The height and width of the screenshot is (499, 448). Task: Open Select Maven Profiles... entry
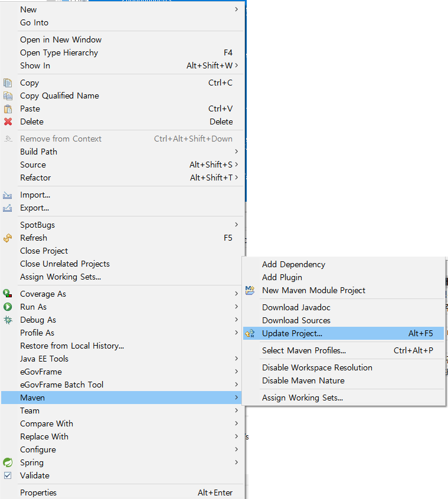tap(344, 350)
